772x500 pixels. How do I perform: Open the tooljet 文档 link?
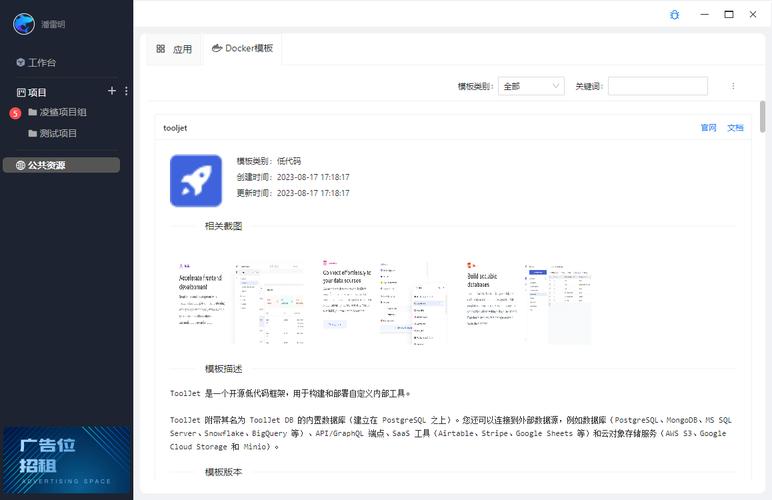(x=735, y=128)
